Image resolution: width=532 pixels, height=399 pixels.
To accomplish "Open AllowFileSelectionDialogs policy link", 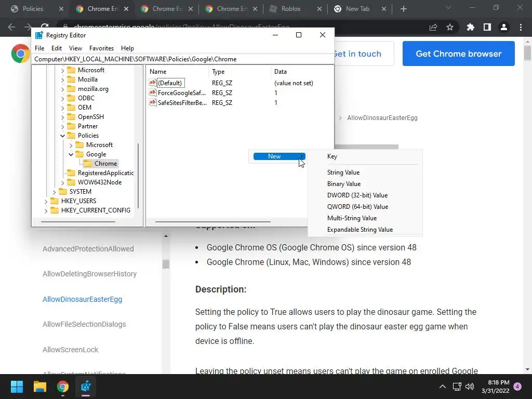I will [84, 324].
